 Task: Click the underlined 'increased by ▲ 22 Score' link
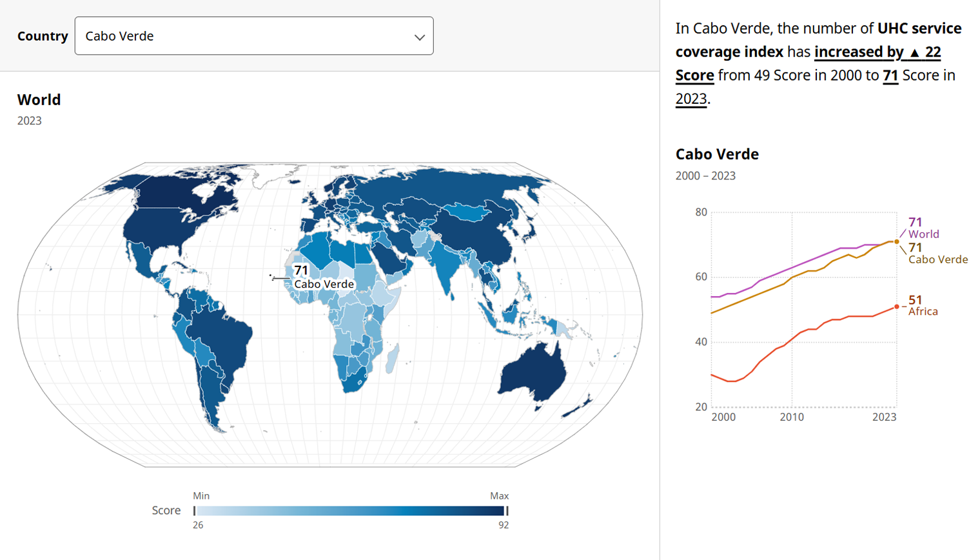pyautogui.click(x=808, y=63)
